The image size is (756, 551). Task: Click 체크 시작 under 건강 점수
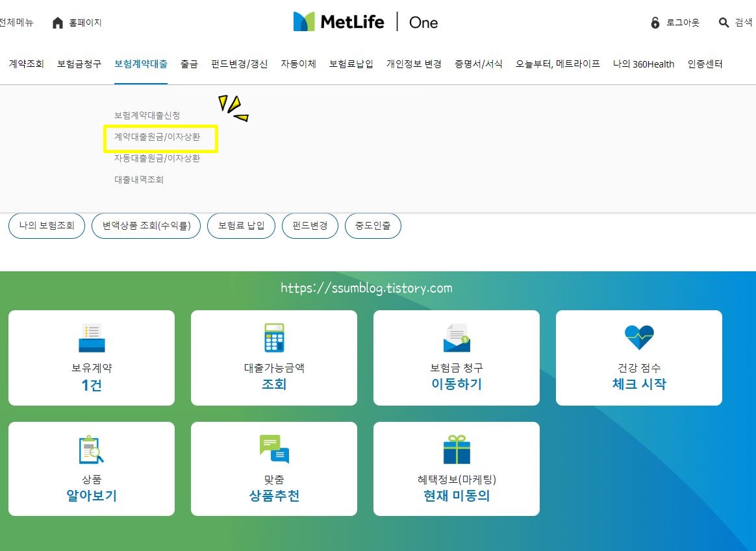coord(639,384)
